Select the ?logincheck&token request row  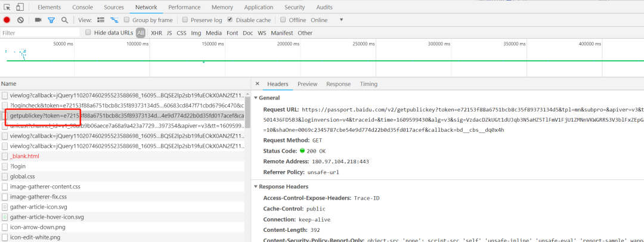click(x=122, y=106)
